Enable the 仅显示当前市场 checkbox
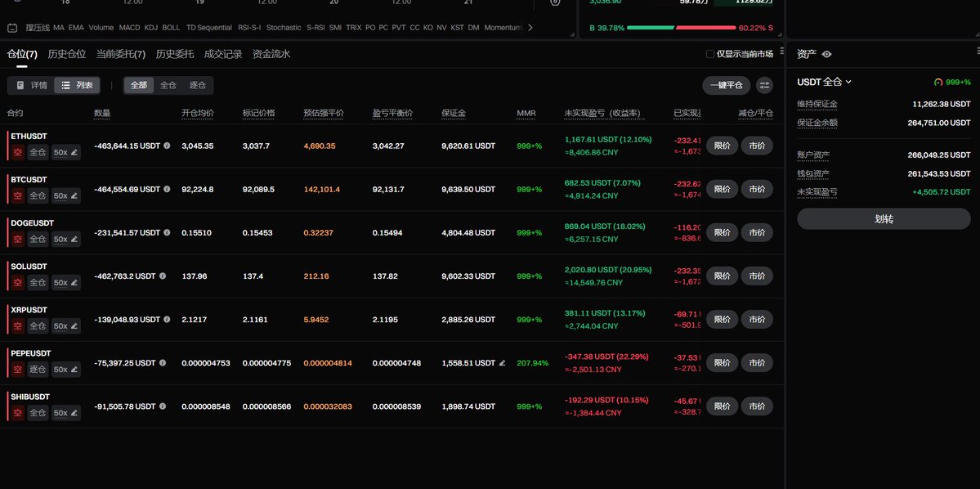This screenshot has height=489, width=980. coord(710,54)
